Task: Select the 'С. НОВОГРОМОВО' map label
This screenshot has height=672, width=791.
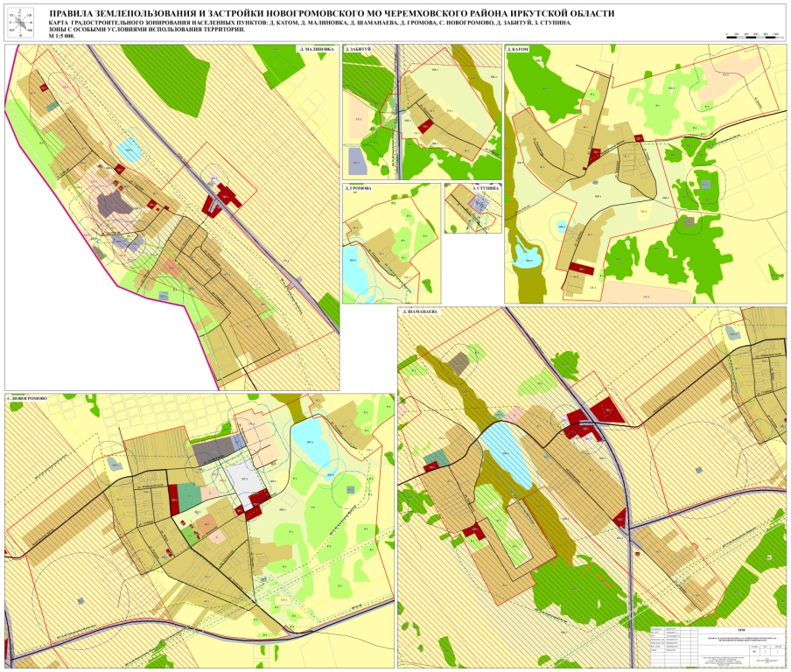Action: point(27,398)
